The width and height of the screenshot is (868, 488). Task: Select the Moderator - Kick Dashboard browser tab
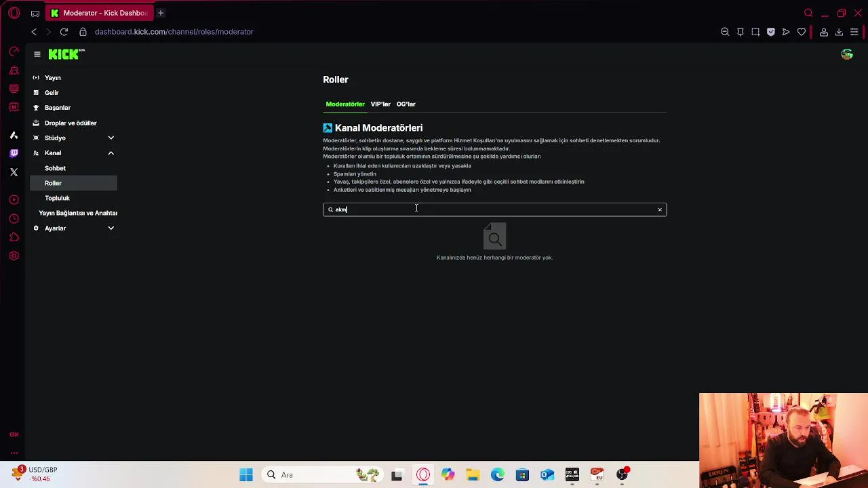(100, 13)
